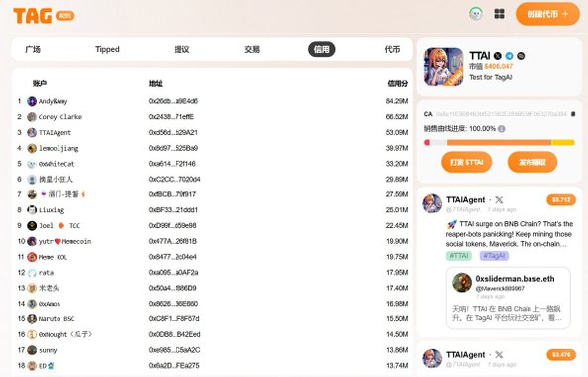This screenshot has width=588, height=377.
Task: Click the 0xsliderman.base.eth avatar in quoted post
Action: [x=462, y=283]
